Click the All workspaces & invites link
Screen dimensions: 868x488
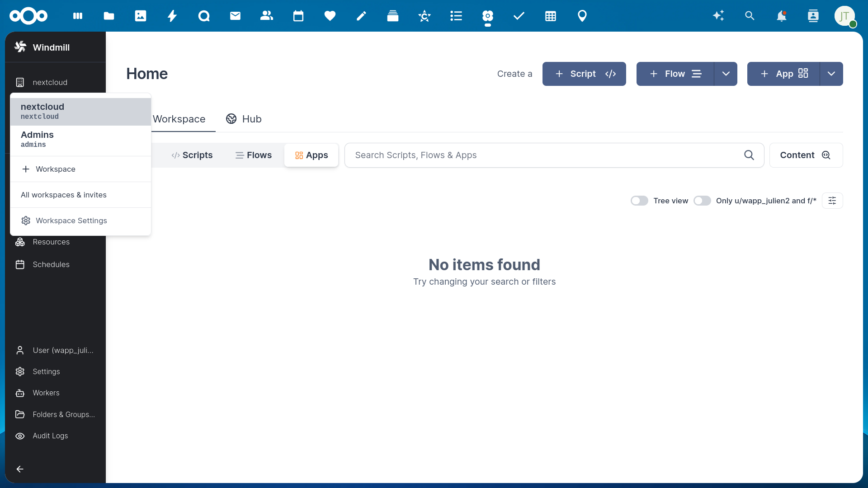pos(64,195)
